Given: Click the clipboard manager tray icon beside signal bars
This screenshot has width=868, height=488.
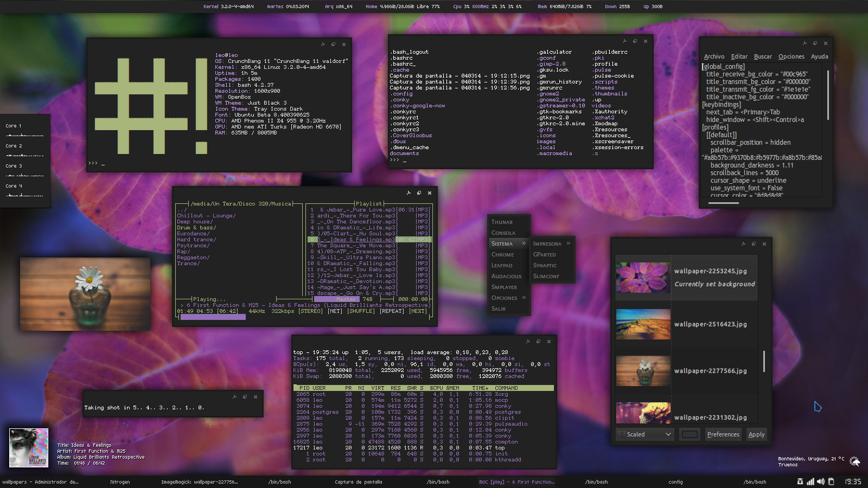Looking at the screenshot, I should click(x=800, y=481).
